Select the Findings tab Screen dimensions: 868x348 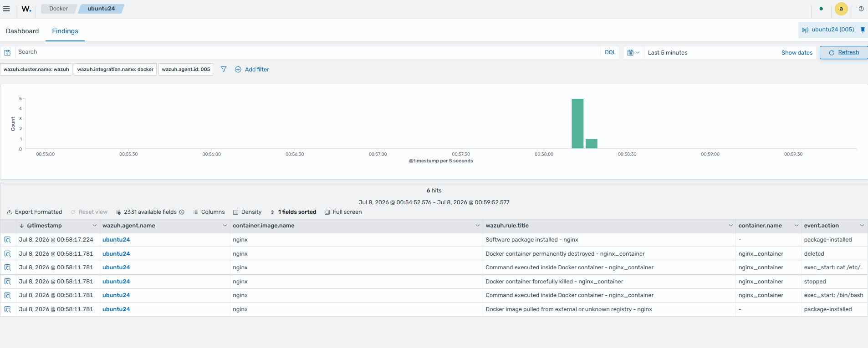pos(65,31)
